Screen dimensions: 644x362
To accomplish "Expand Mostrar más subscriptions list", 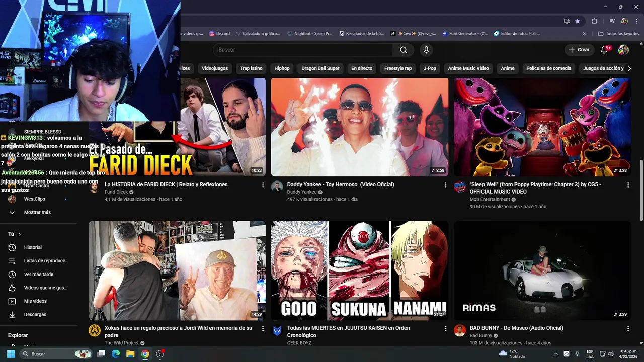I will pos(37,212).
